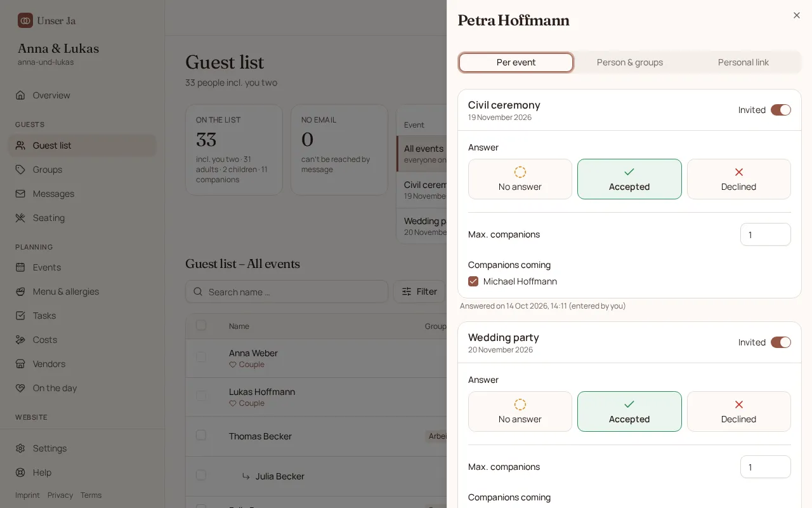Switch to the Per event tab

516,62
